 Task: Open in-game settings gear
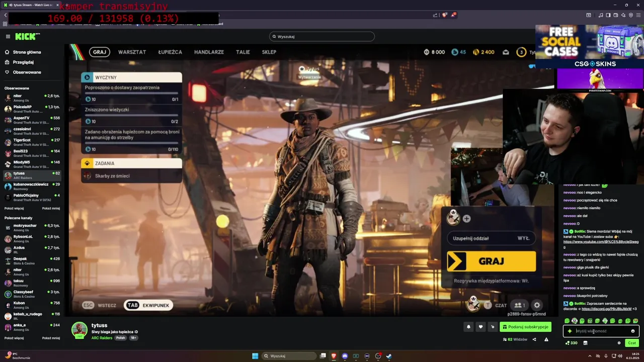tap(537, 305)
